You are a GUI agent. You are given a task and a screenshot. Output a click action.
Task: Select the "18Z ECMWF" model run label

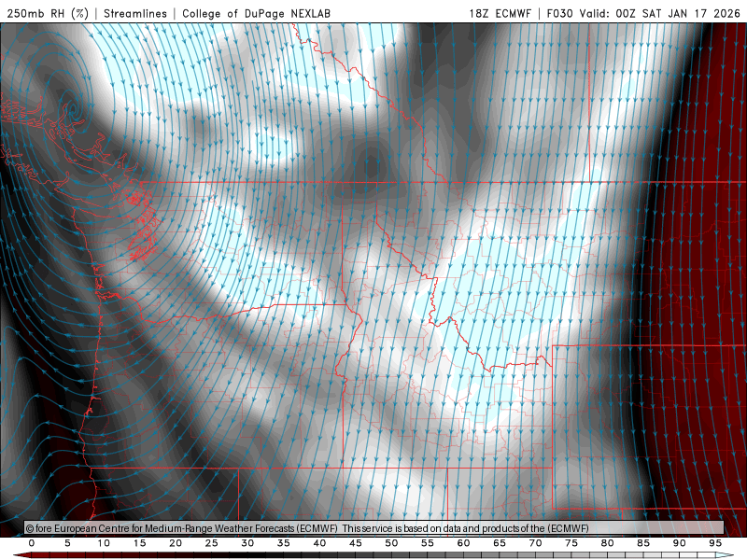click(x=500, y=13)
